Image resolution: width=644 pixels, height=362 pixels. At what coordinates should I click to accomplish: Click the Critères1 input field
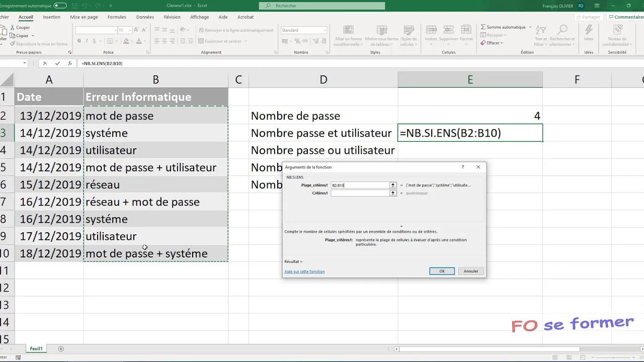pos(360,193)
